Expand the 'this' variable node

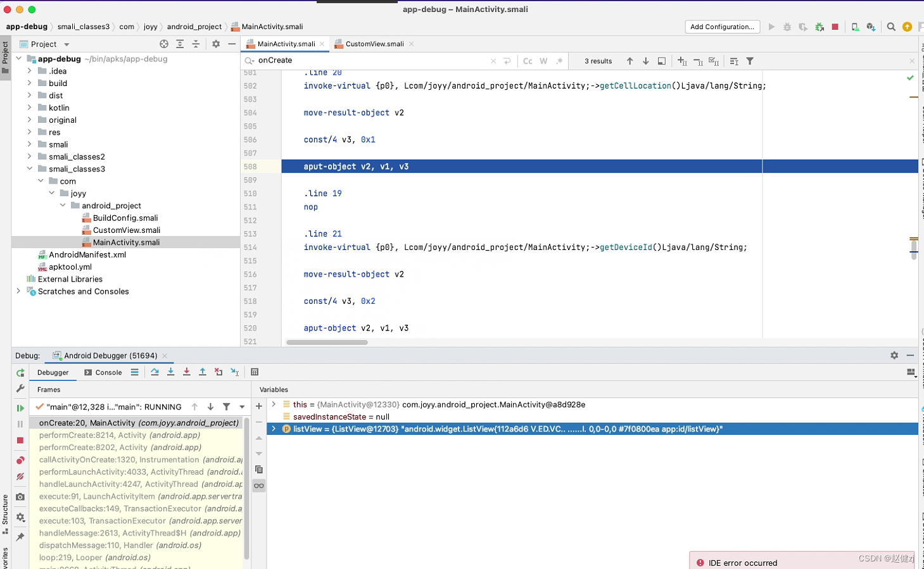coord(274,404)
